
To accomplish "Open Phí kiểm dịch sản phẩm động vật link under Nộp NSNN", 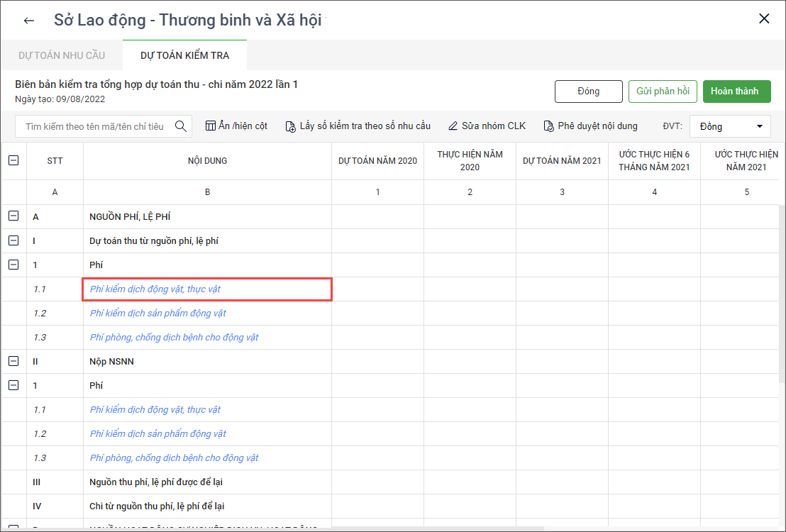I will click(x=158, y=434).
